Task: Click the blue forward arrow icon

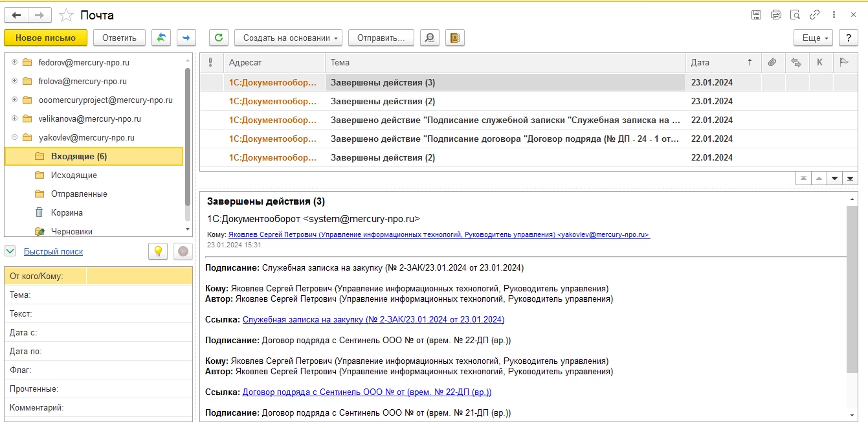Action: coord(186,38)
